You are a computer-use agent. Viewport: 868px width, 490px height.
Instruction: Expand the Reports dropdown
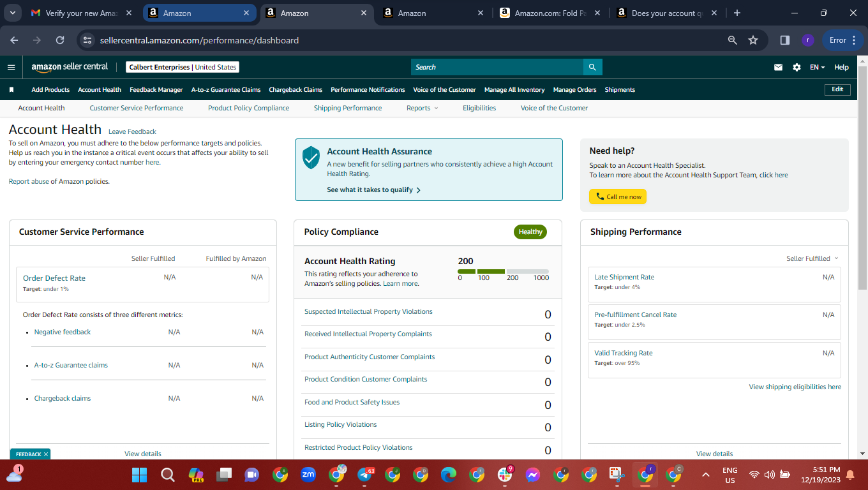click(x=423, y=108)
